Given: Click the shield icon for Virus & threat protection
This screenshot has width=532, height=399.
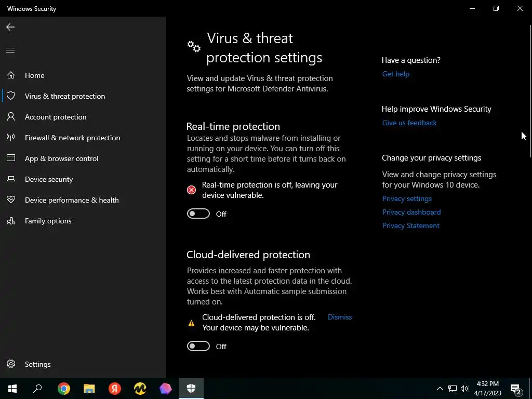Looking at the screenshot, I should tap(11, 96).
